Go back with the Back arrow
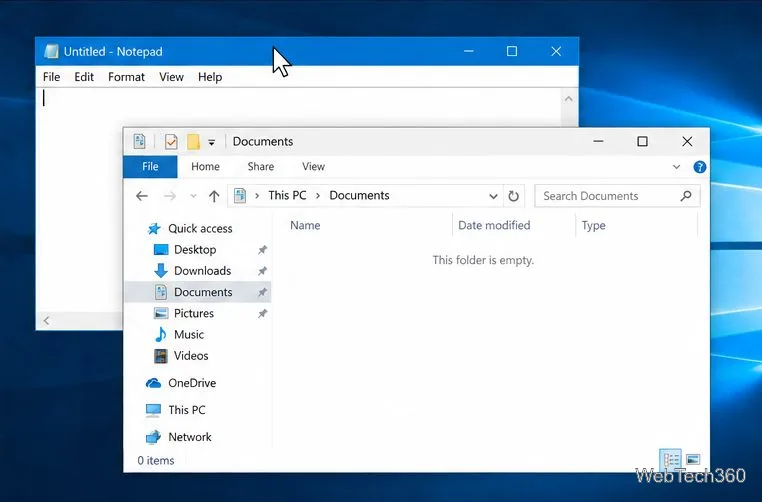The width and height of the screenshot is (762, 502). (141, 196)
